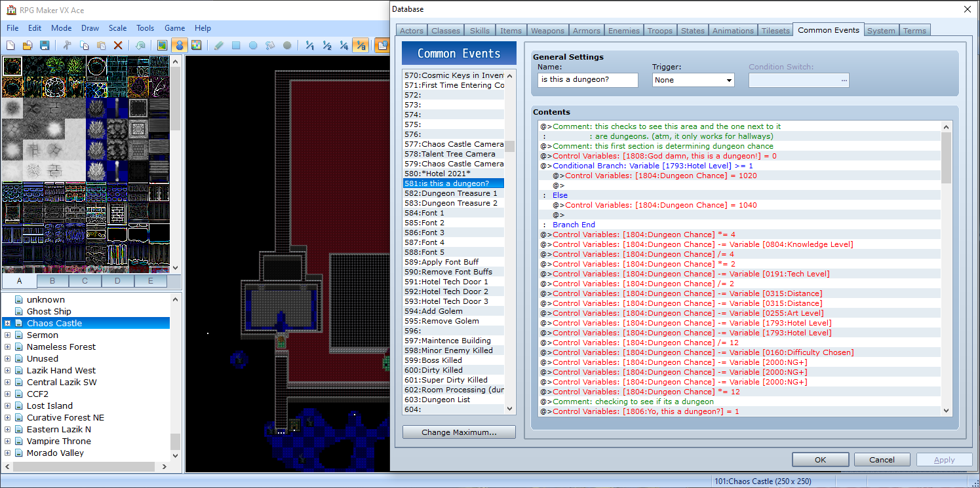Expand the Central Lazik SW map node

[x=7, y=383]
